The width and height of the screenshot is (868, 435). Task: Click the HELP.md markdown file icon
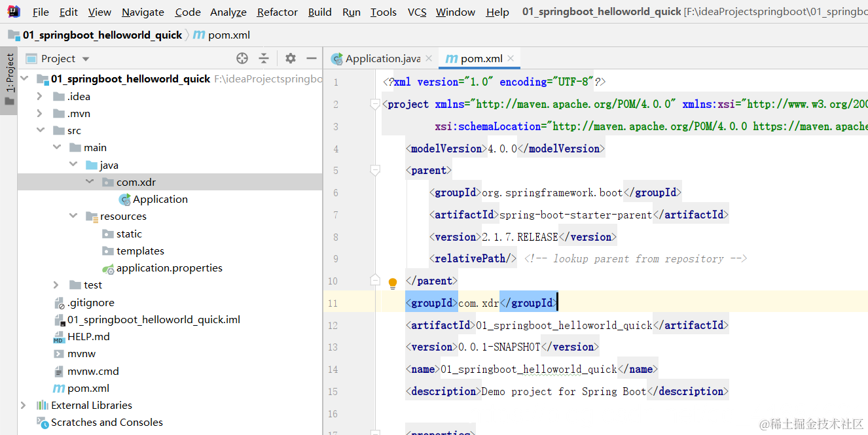click(59, 337)
